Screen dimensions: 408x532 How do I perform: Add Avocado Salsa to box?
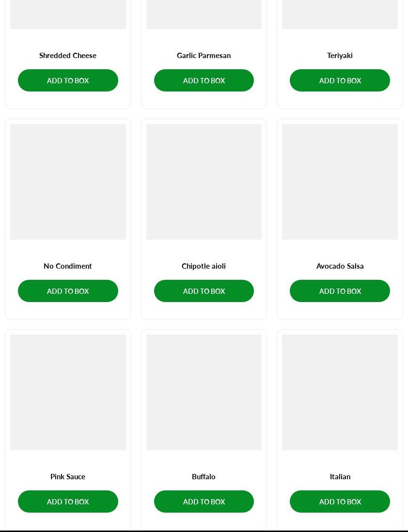click(340, 291)
